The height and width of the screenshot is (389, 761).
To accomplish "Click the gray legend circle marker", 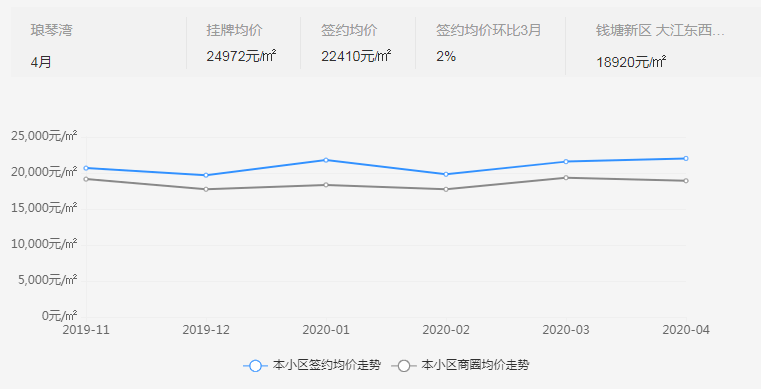I will coord(404,366).
